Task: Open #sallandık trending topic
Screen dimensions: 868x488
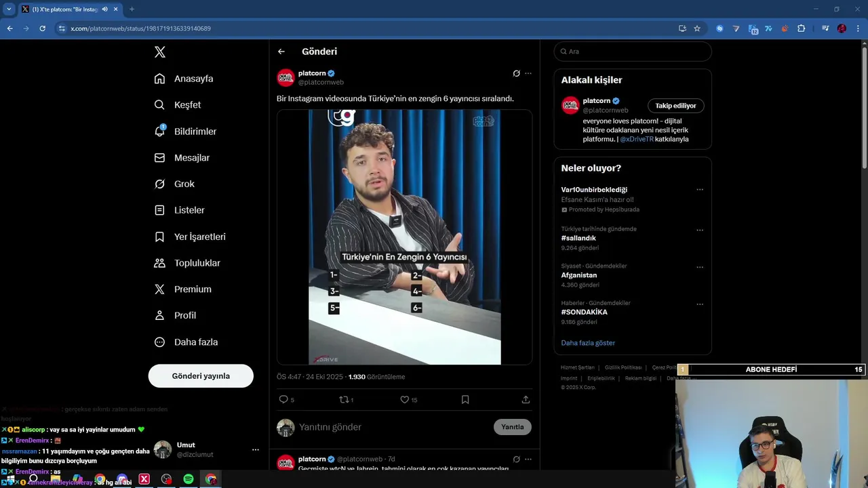Action: tap(578, 239)
